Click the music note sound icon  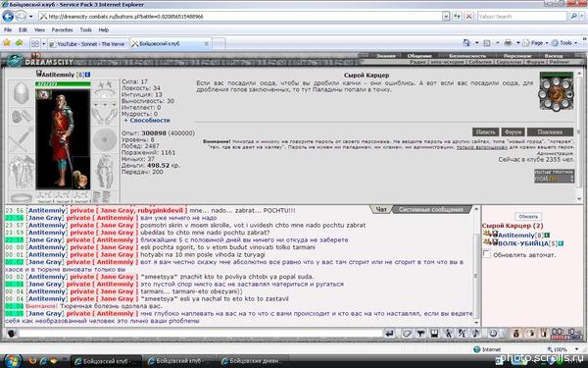click(x=475, y=333)
